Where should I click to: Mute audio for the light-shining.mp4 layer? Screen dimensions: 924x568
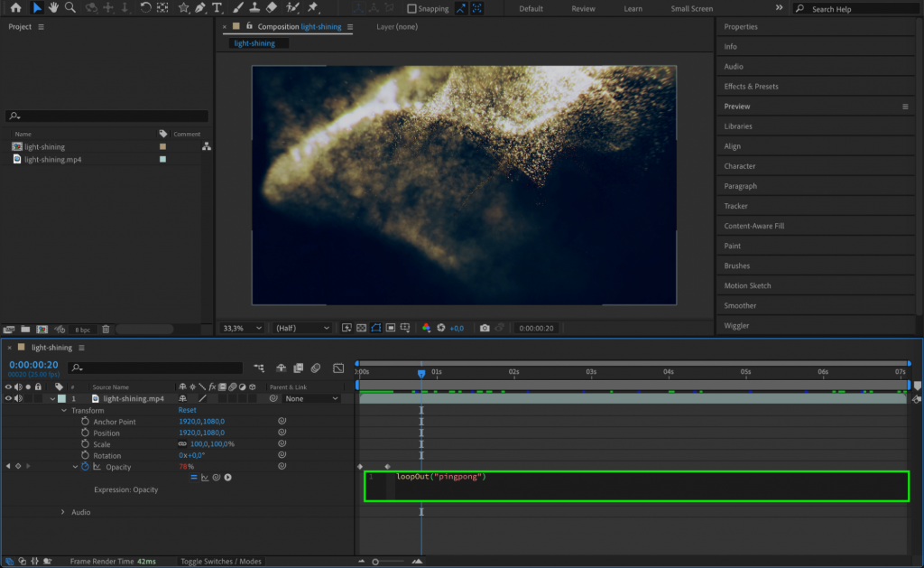pyautogui.click(x=16, y=397)
